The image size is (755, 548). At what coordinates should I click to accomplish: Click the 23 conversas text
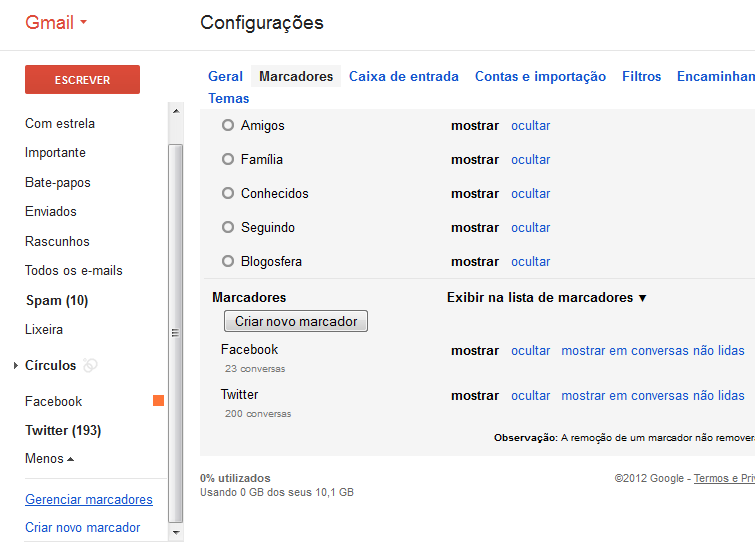tap(255, 369)
